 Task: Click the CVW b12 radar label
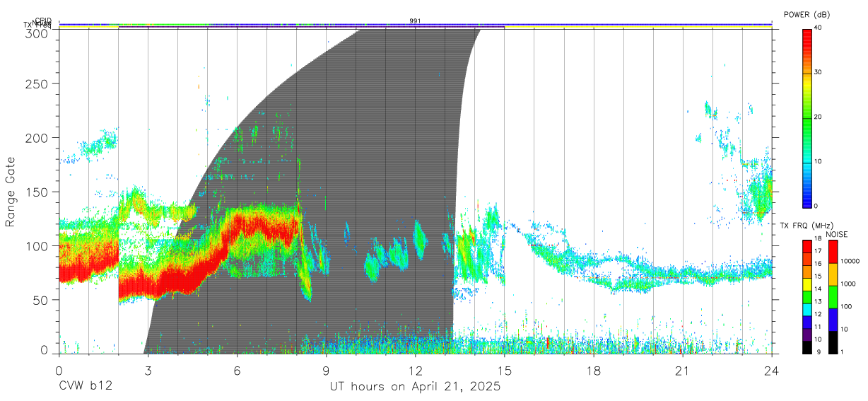85,387
